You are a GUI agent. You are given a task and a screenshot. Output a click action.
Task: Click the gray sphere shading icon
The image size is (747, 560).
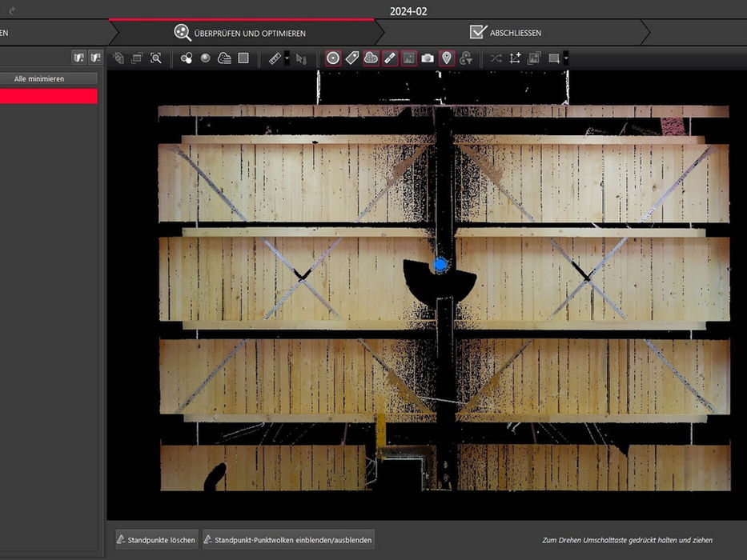coord(205,58)
